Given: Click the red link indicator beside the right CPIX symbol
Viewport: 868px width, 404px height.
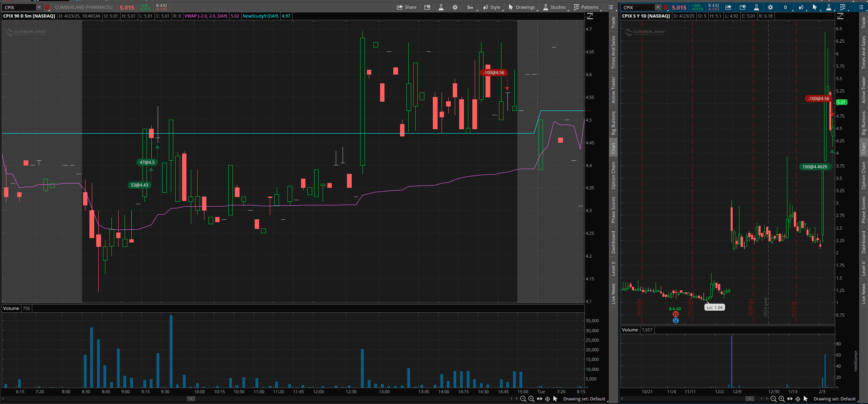Looking at the screenshot, I should click(666, 7).
